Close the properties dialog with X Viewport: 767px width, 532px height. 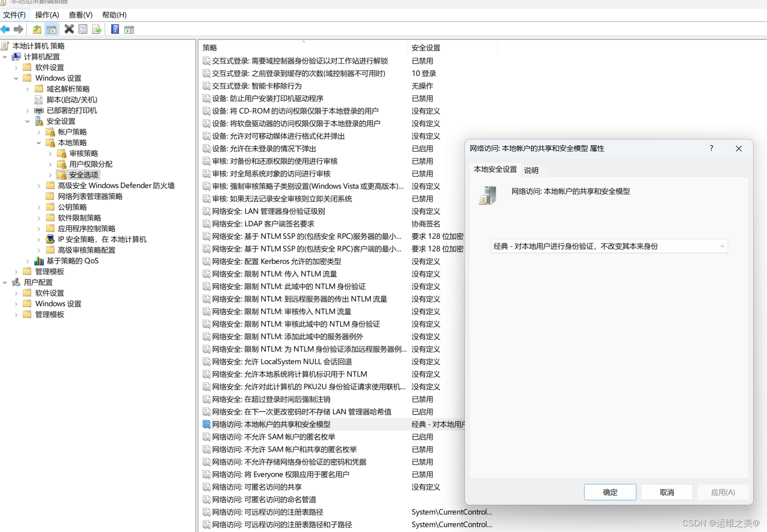pyautogui.click(x=739, y=149)
